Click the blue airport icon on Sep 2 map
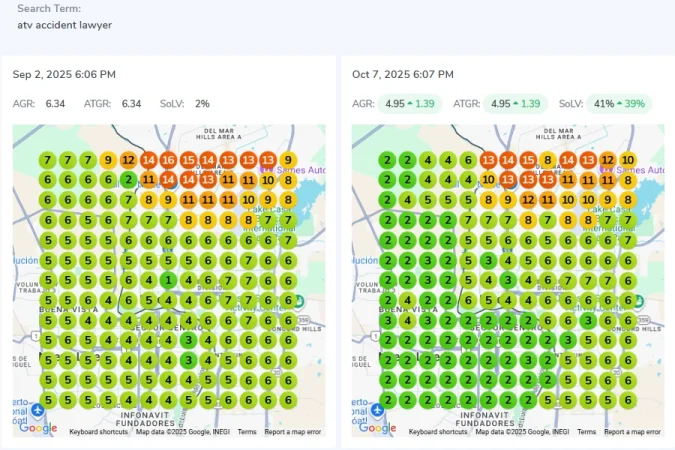Viewport: 675px width, 450px height. [38, 410]
